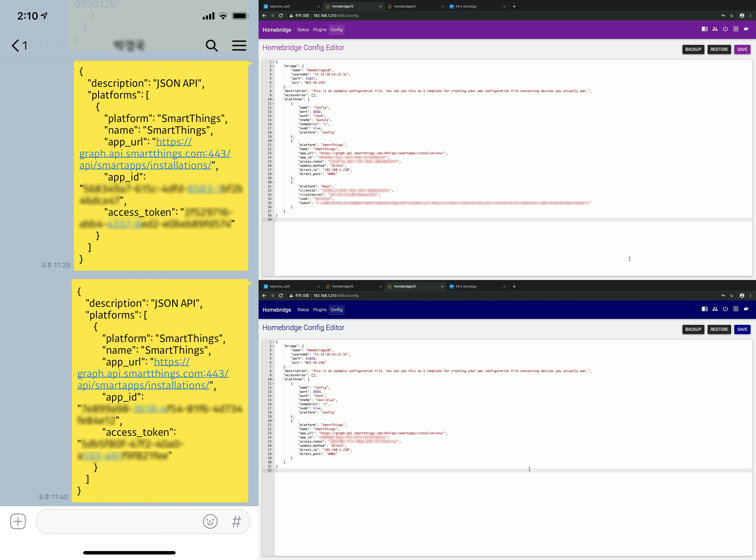The image size is (756, 560).
Task: Tap the emoji smiley icon in message field
Action: pyautogui.click(x=210, y=521)
